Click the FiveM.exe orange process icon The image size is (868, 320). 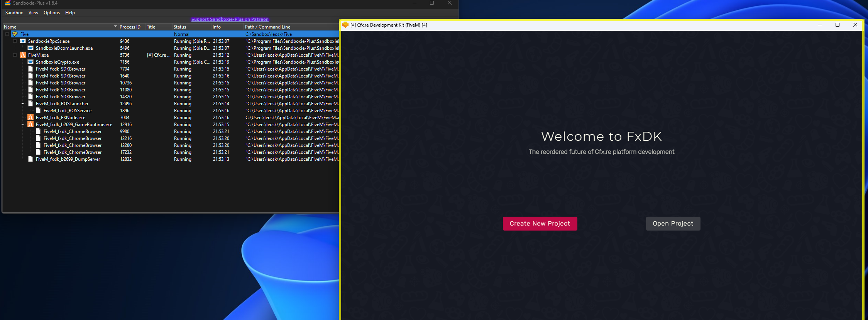pos(23,55)
